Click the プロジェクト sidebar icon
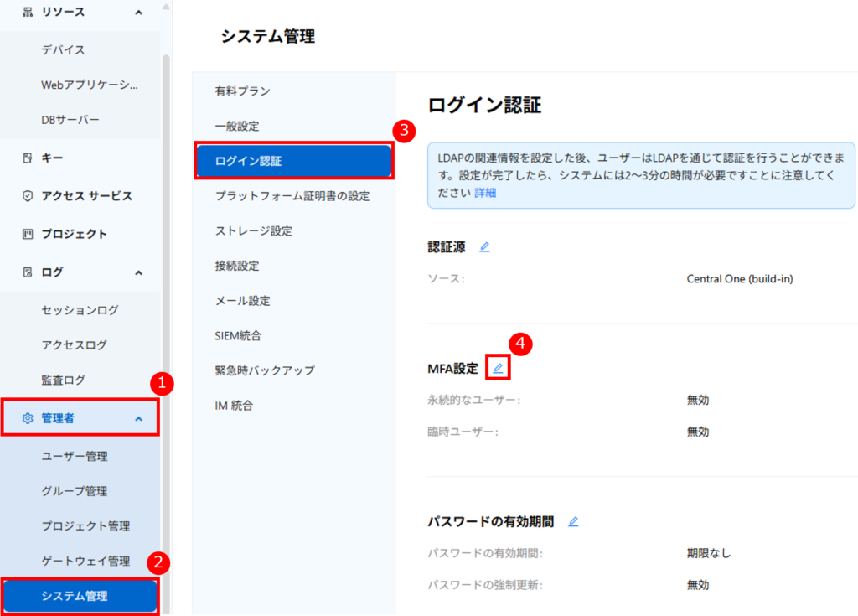The height and width of the screenshot is (616, 858). pyautogui.click(x=28, y=234)
